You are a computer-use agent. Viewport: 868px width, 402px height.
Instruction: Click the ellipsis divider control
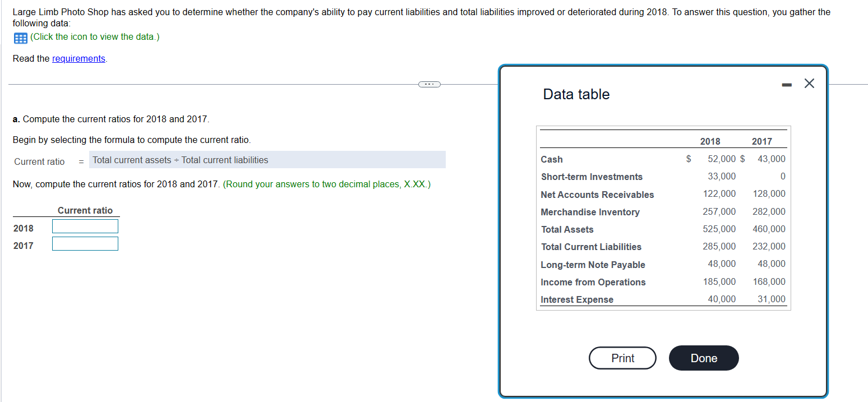point(429,84)
